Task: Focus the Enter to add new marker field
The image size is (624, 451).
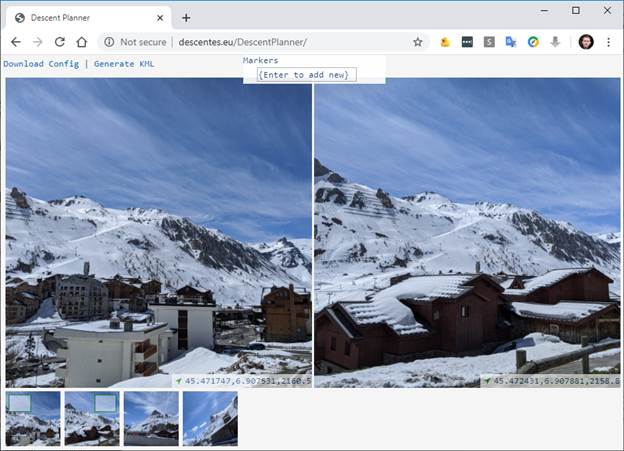Action: tap(306, 75)
